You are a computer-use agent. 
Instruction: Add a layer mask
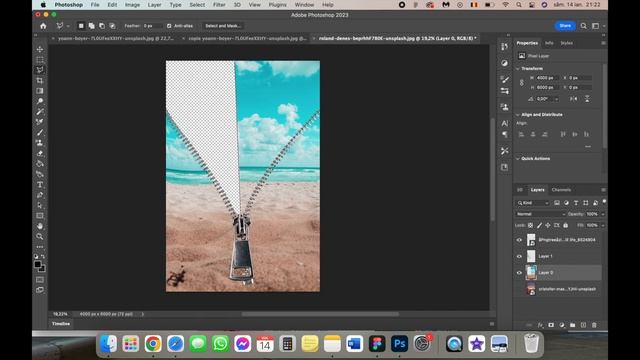click(551, 325)
